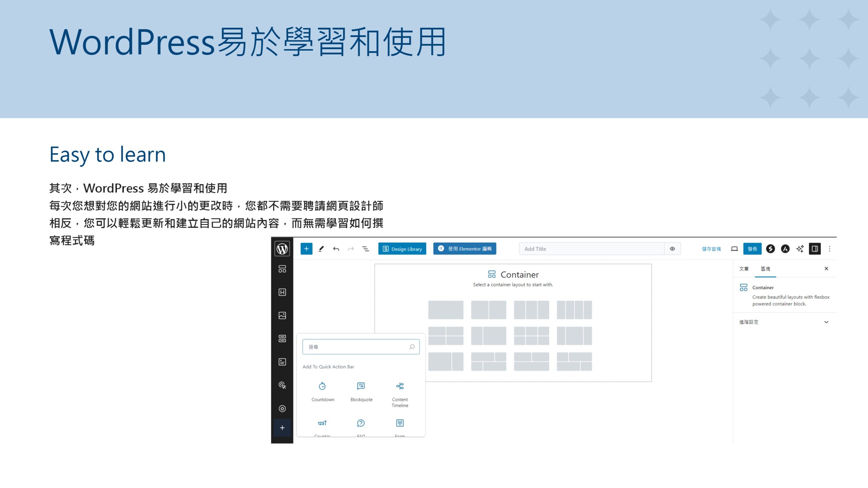Click the star rating circle icon in sidebar
Screen dimensions: 868x488
pos(282,408)
